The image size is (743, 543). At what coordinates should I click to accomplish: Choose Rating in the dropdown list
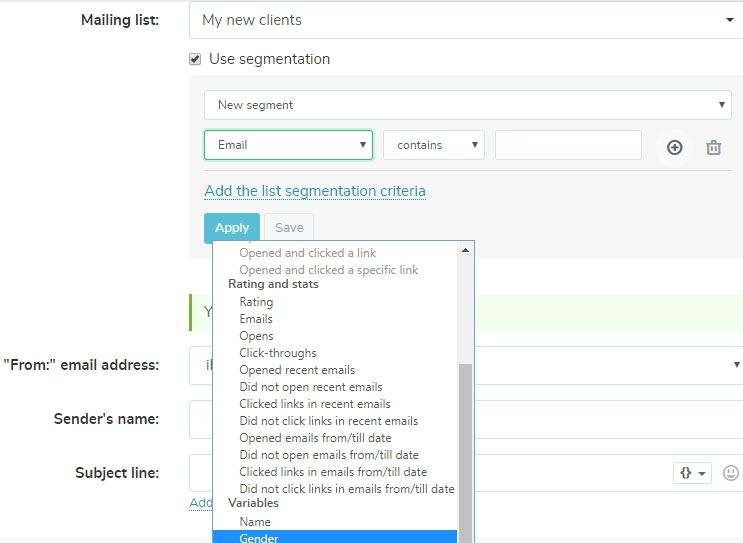(256, 302)
